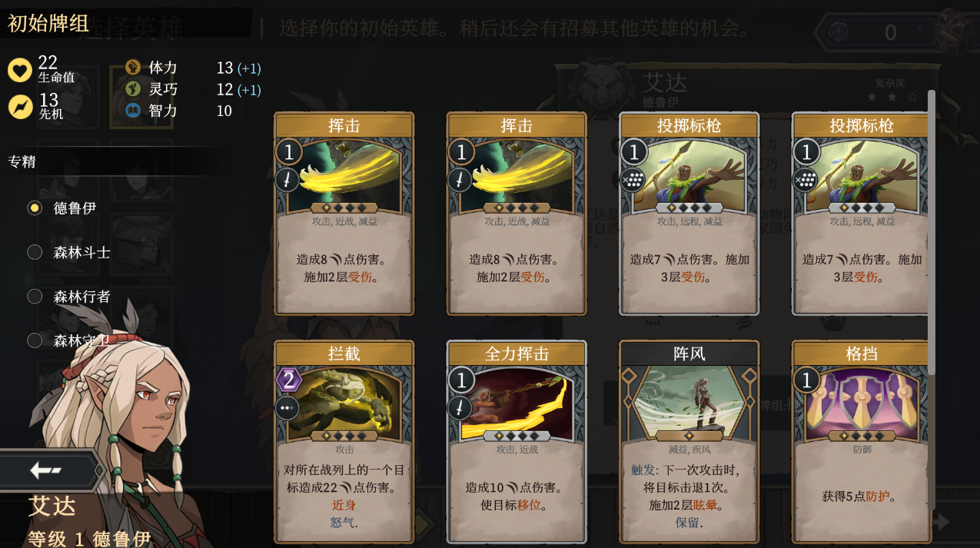This screenshot has width=980, height=548.
Task: Click the fist strength stat icon
Action: 133,68
